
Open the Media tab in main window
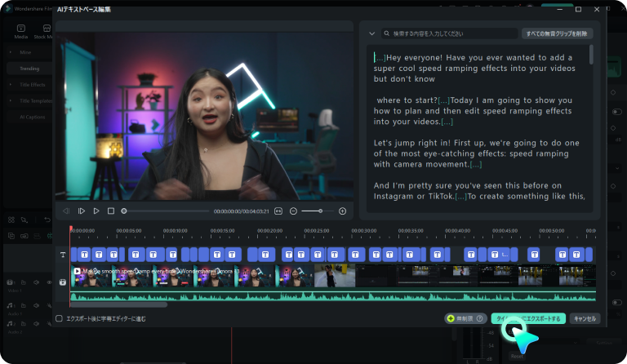coord(20,32)
